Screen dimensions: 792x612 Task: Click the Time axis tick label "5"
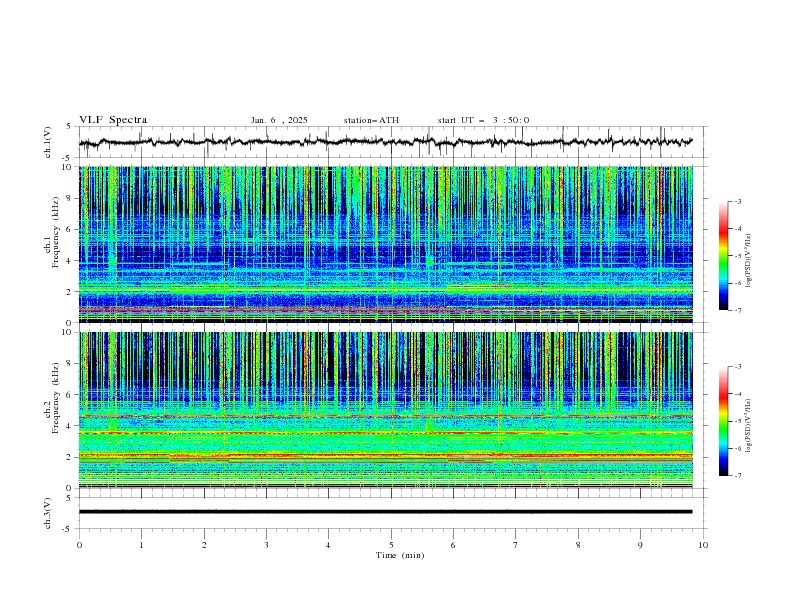click(x=391, y=545)
